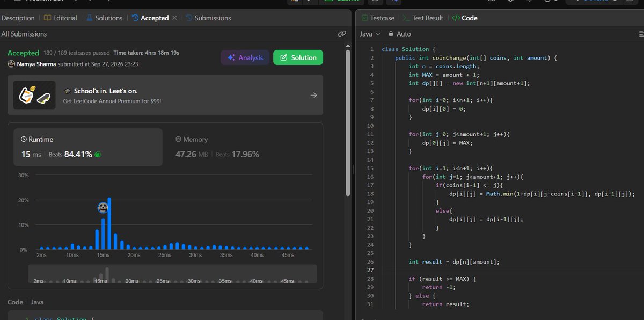Click "Get LeetCode Annual Premium for $99!" text

click(112, 101)
